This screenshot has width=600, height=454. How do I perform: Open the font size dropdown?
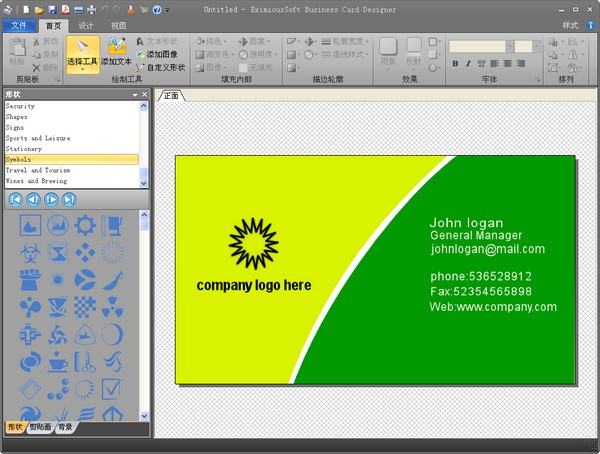[536, 46]
